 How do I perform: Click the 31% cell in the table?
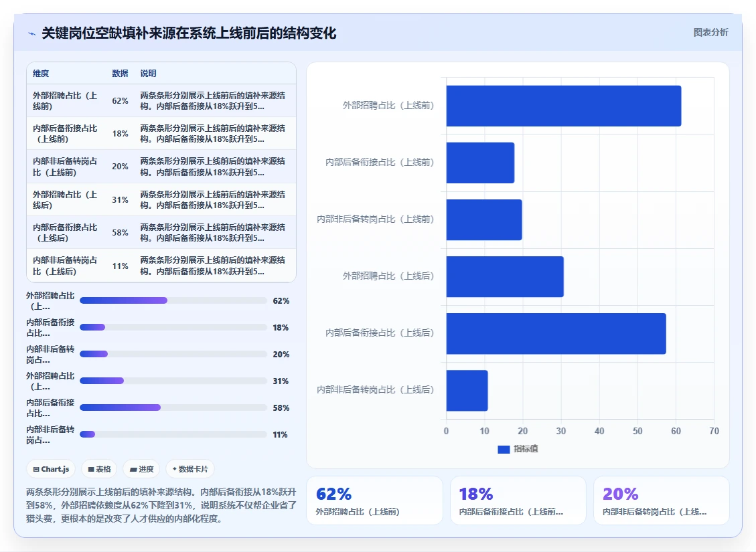(120, 199)
